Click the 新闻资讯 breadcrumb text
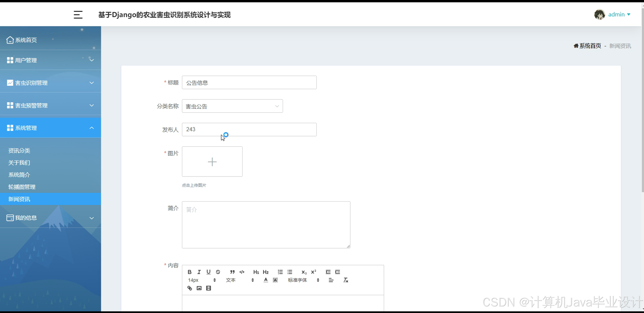Image resolution: width=644 pixels, height=313 pixels. point(620,46)
